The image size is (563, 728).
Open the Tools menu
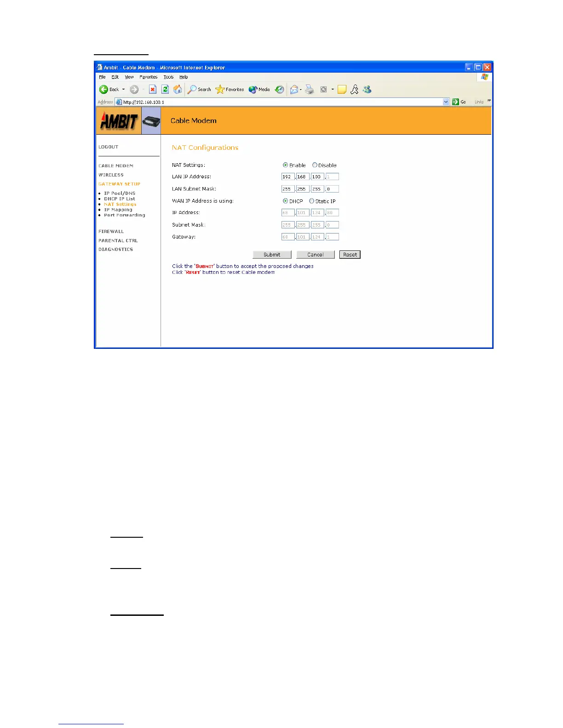[x=168, y=77]
